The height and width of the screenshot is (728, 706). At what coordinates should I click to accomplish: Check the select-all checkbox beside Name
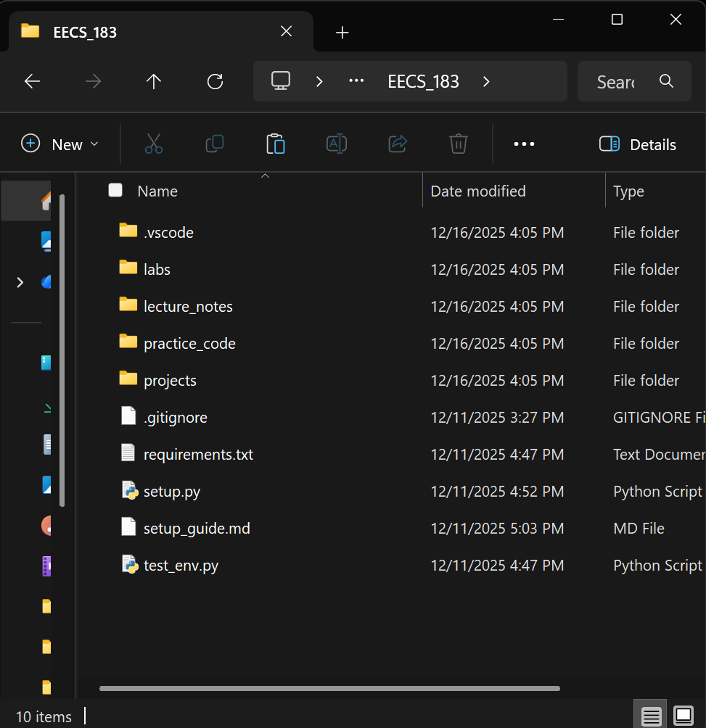click(x=115, y=191)
